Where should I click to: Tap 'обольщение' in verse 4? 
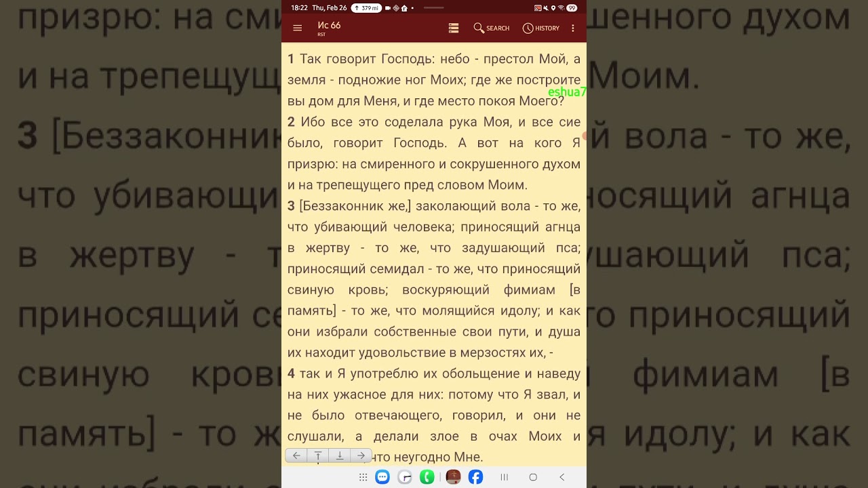pos(479,374)
